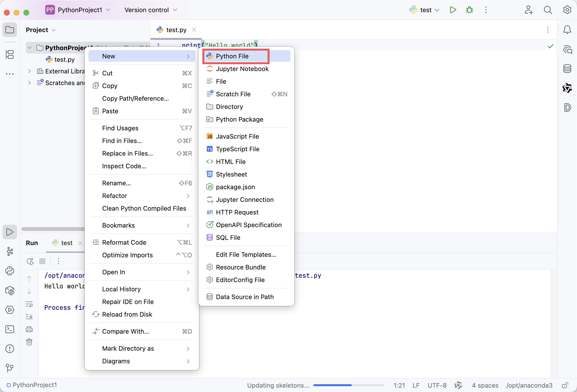The image size is (577, 392).
Task: Toggle scroll to end in Run console
Action: [29, 317]
